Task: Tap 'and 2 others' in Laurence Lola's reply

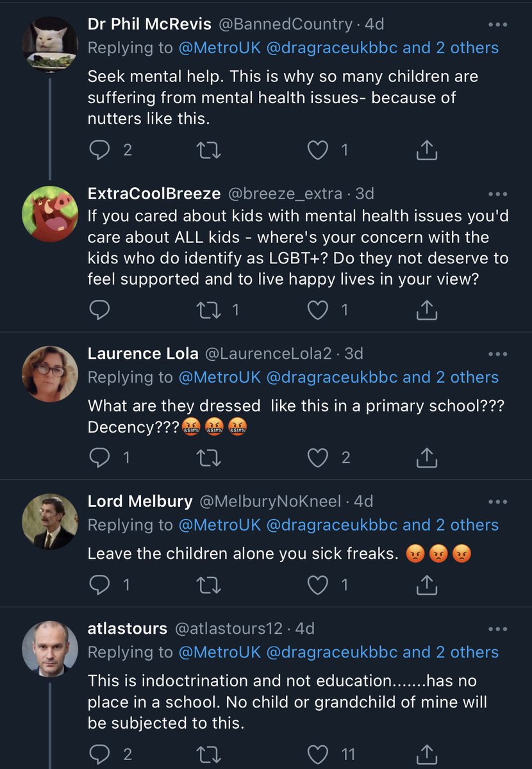Action: [x=451, y=377]
